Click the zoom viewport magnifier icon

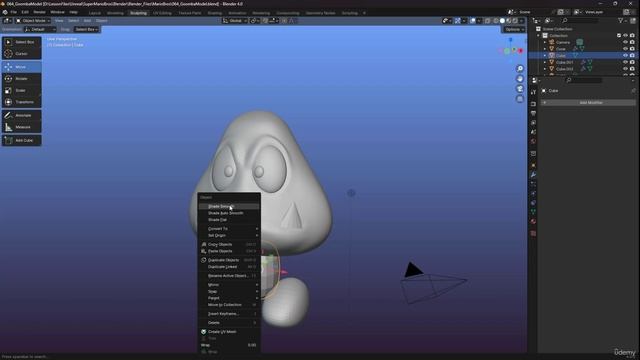pos(520,69)
